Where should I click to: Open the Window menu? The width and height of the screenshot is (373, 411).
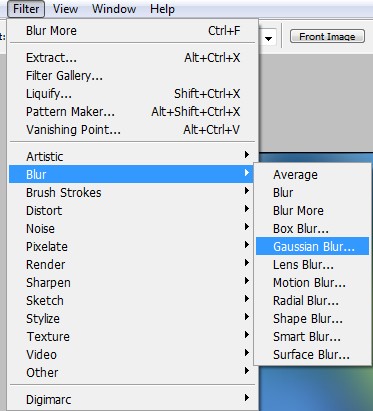coord(114,9)
